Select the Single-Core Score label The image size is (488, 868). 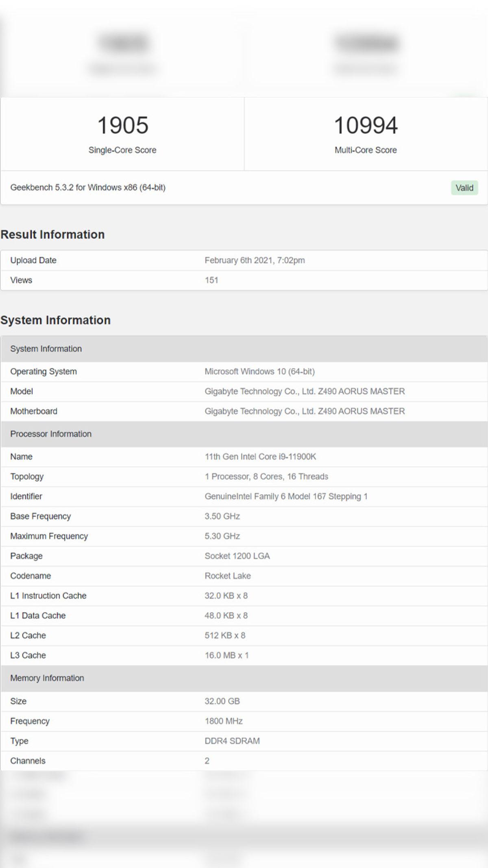(122, 150)
